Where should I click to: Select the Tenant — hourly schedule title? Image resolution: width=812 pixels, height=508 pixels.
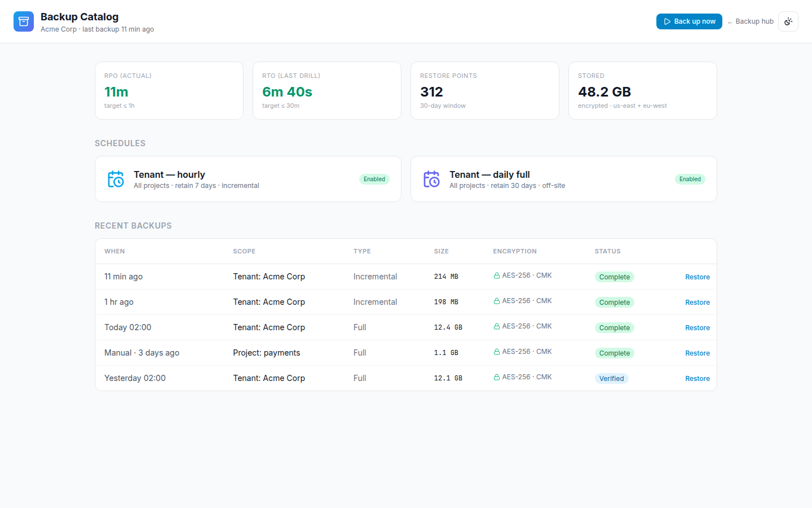(x=169, y=174)
